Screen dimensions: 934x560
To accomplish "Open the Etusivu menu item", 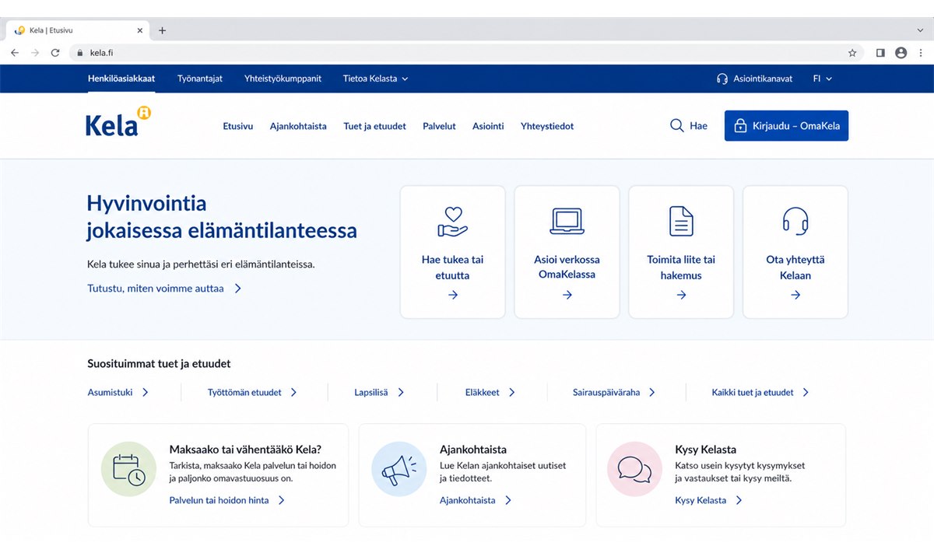I will (x=238, y=126).
